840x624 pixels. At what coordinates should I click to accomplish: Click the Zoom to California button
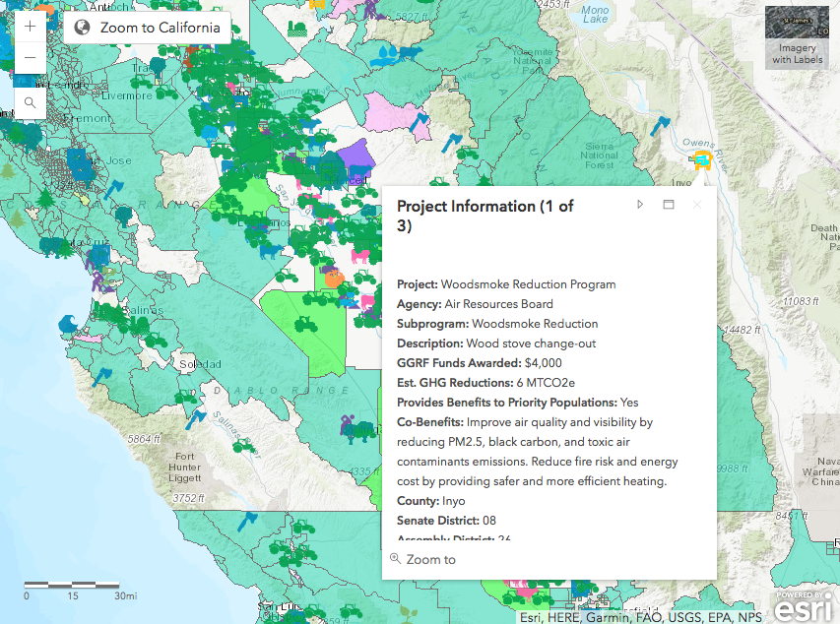[x=147, y=28]
